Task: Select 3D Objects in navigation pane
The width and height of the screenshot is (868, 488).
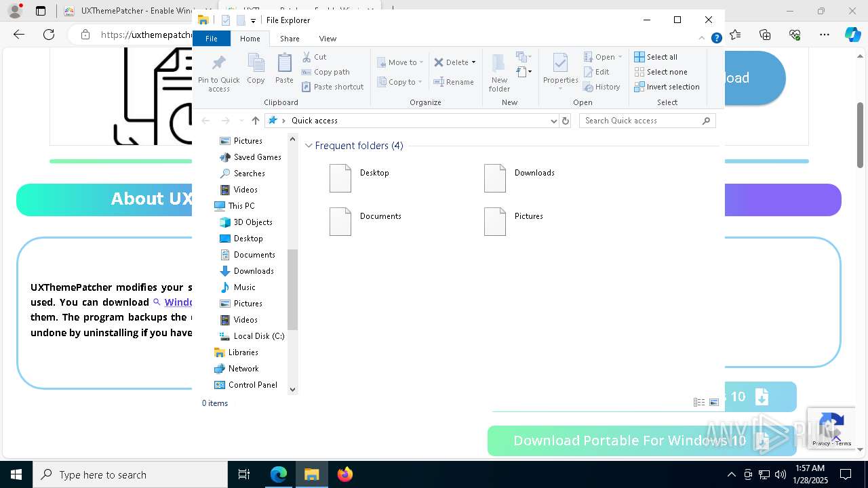Action: point(245,222)
